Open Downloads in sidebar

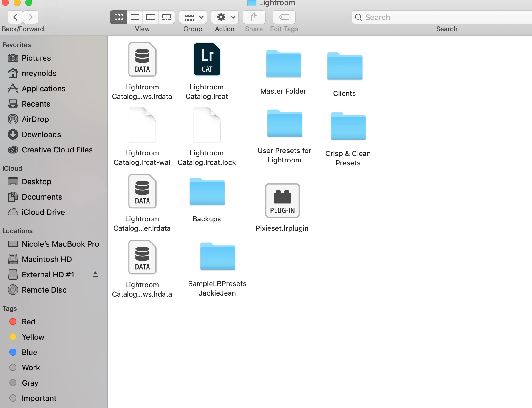point(54,135)
